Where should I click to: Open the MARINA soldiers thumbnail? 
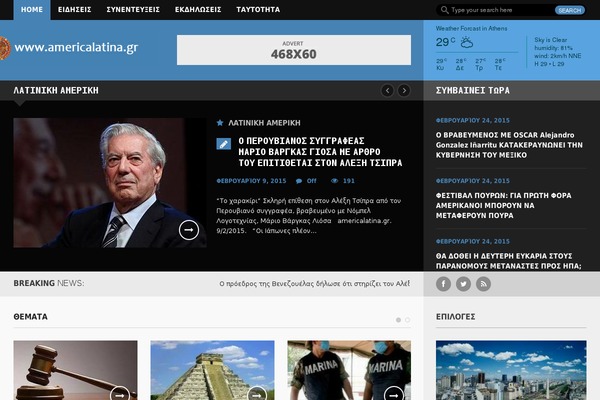coord(349,370)
